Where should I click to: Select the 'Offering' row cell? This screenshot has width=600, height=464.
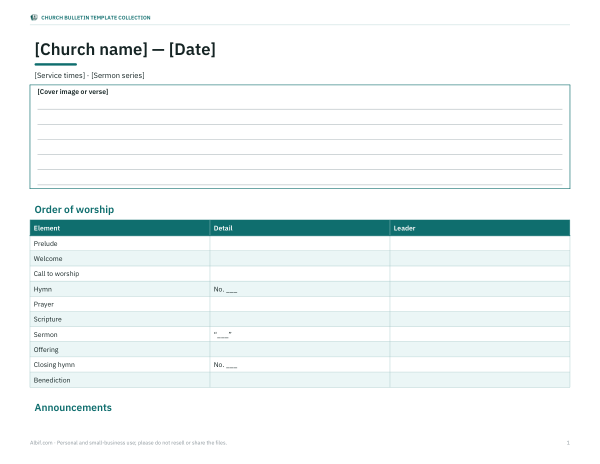[120, 350]
